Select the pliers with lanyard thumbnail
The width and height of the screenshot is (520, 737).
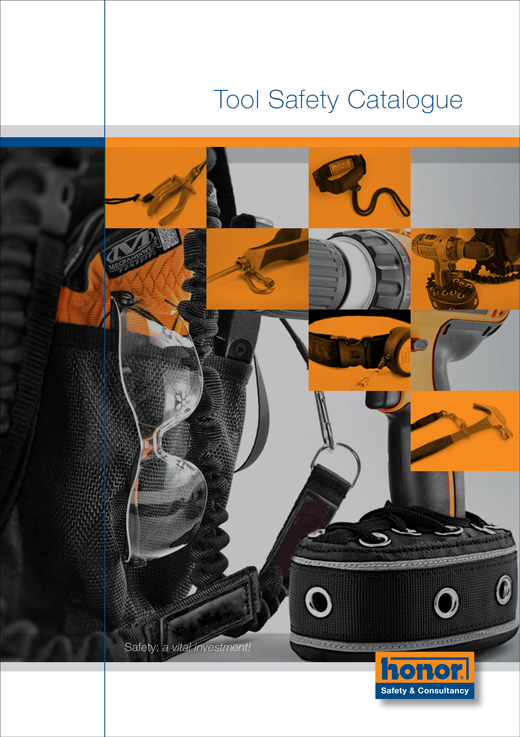156,188
